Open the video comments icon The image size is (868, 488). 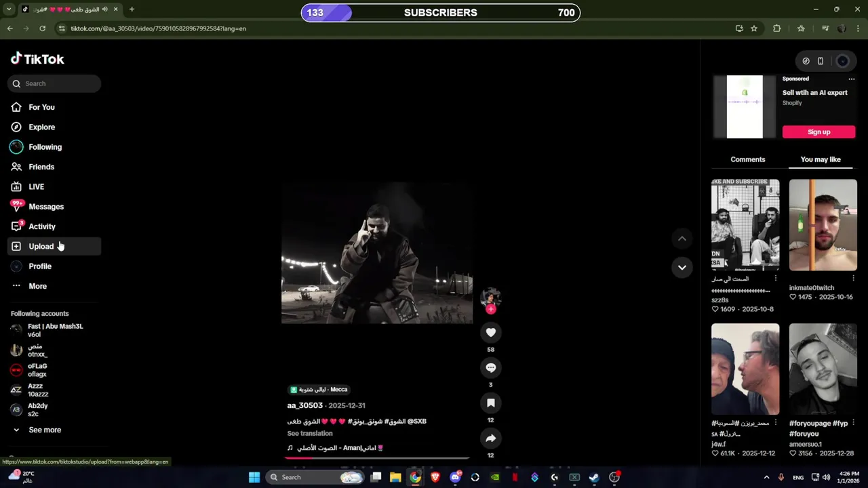tap(491, 367)
